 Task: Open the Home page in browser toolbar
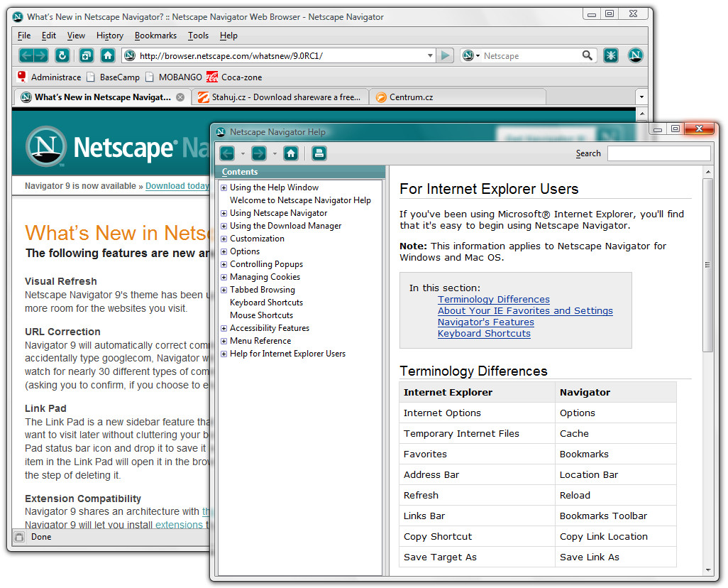coord(108,56)
